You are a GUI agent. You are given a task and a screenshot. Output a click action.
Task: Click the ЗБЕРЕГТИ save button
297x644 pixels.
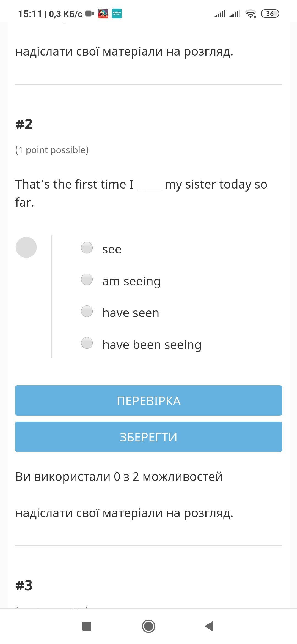(148, 437)
